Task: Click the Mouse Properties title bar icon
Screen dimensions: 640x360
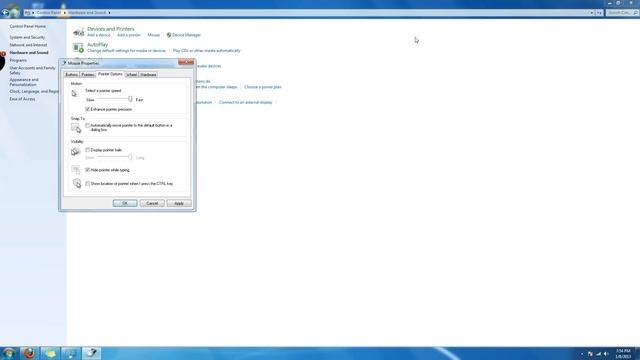Action: pyautogui.click(x=64, y=63)
